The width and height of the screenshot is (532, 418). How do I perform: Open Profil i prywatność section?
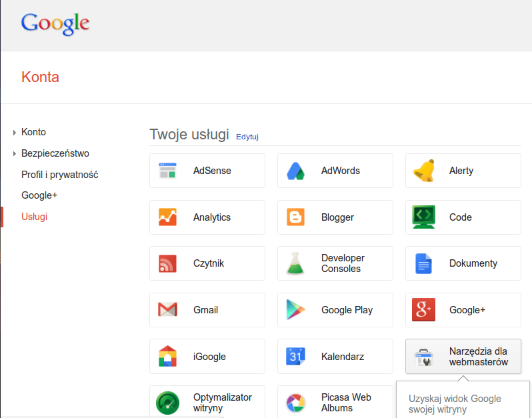pyautogui.click(x=60, y=175)
